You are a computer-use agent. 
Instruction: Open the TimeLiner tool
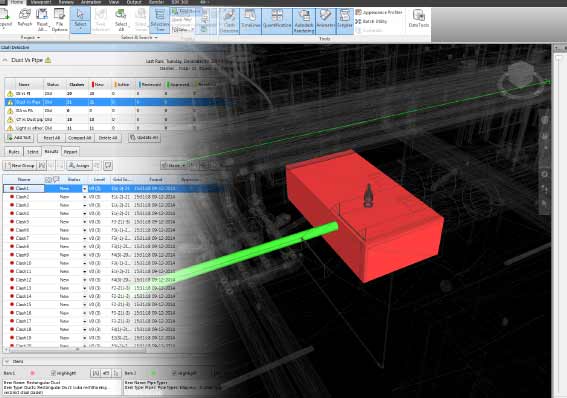(251, 21)
